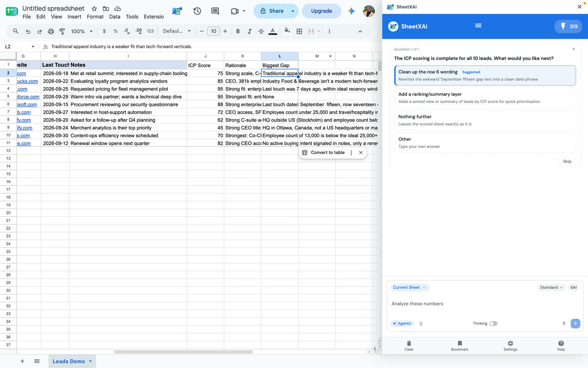
Task: Open the text color picker
Action: [273, 31]
